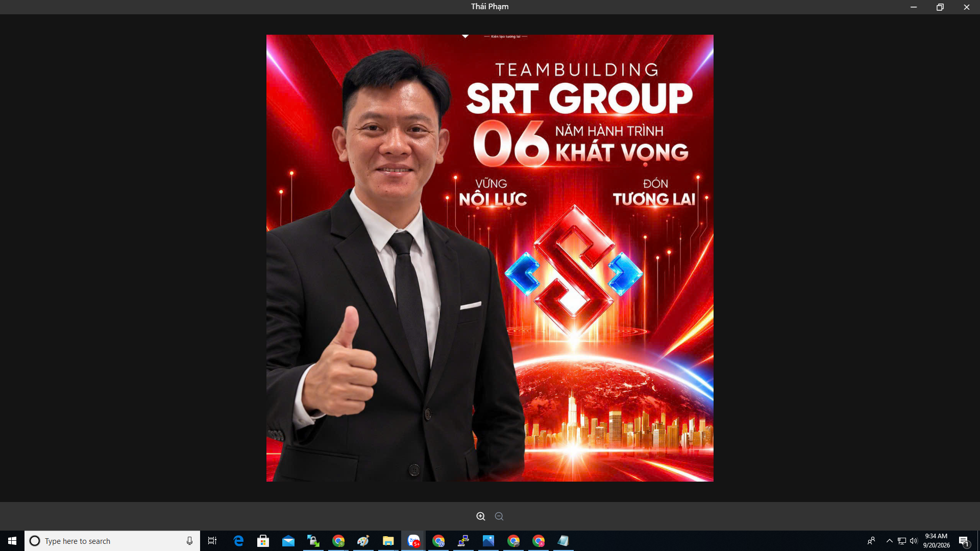Open the volume speaker tray icon

(914, 541)
